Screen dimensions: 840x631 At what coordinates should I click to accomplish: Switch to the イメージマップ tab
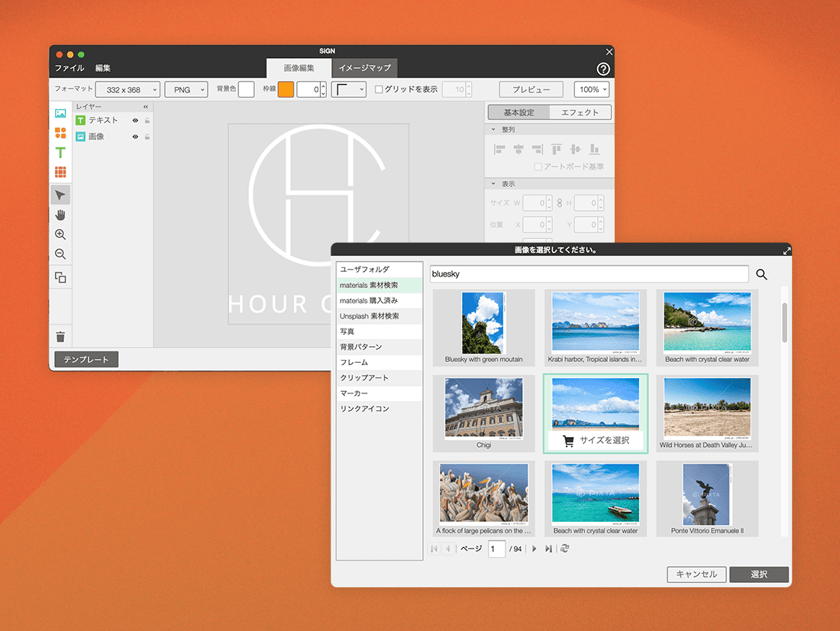click(365, 68)
